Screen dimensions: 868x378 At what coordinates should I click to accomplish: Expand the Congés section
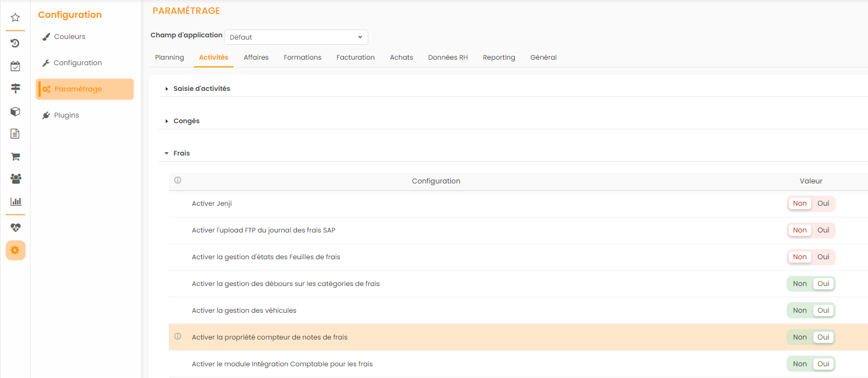(186, 121)
